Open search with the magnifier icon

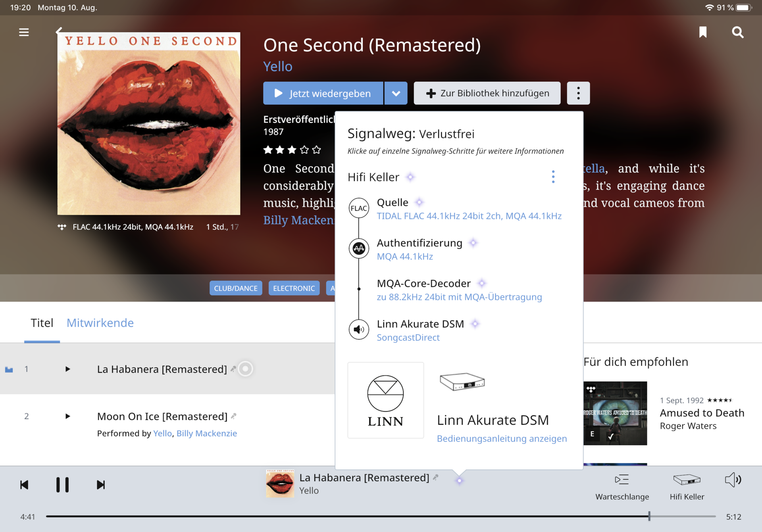click(x=737, y=32)
